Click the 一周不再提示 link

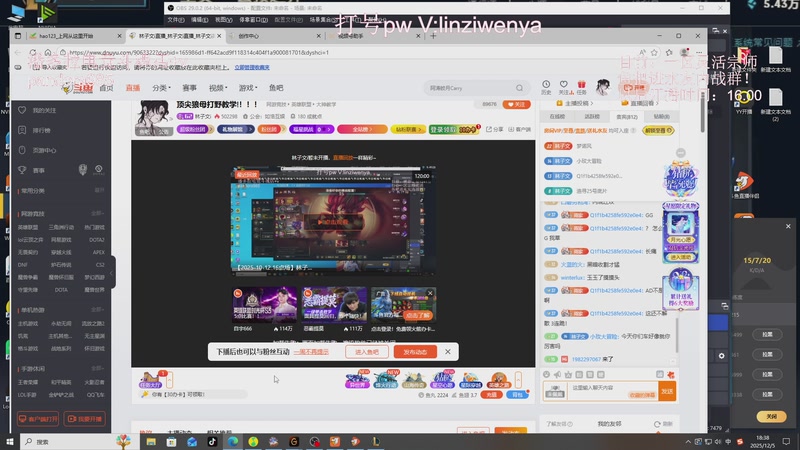[x=311, y=352]
